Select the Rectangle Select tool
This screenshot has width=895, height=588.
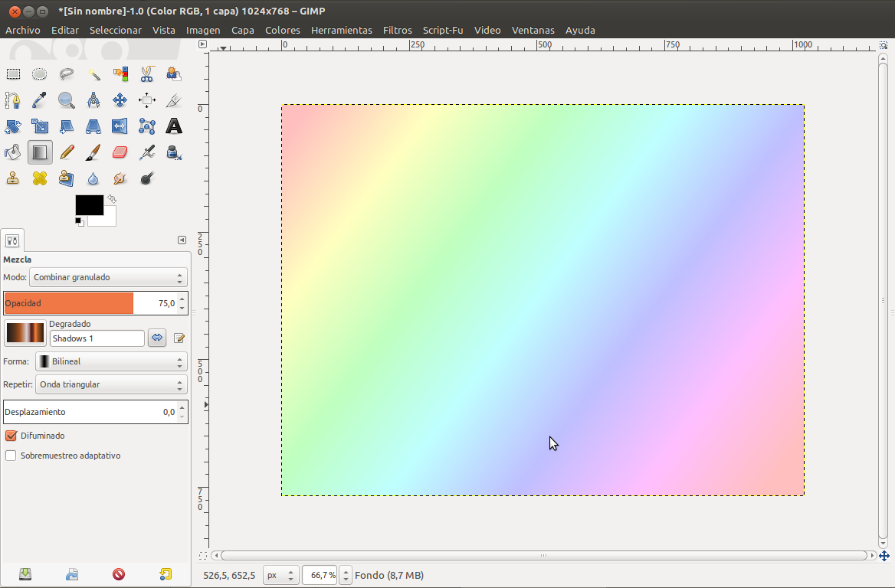pyautogui.click(x=13, y=74)
